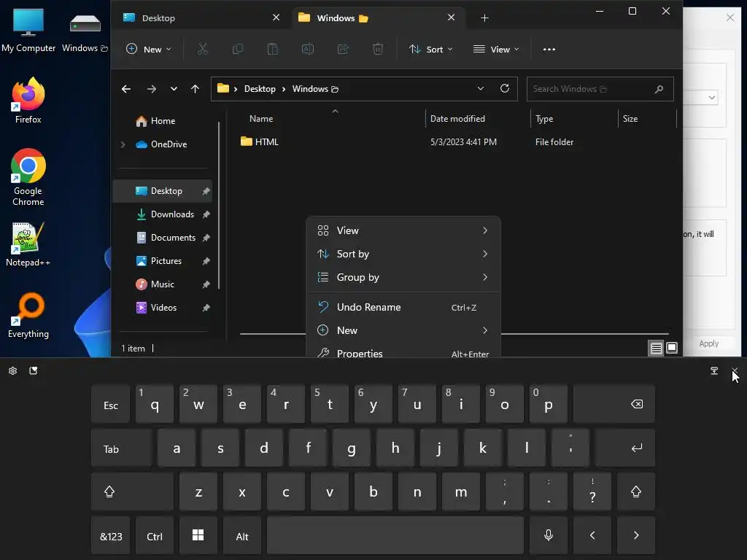Add a new Explorer tab

point(484,18)
